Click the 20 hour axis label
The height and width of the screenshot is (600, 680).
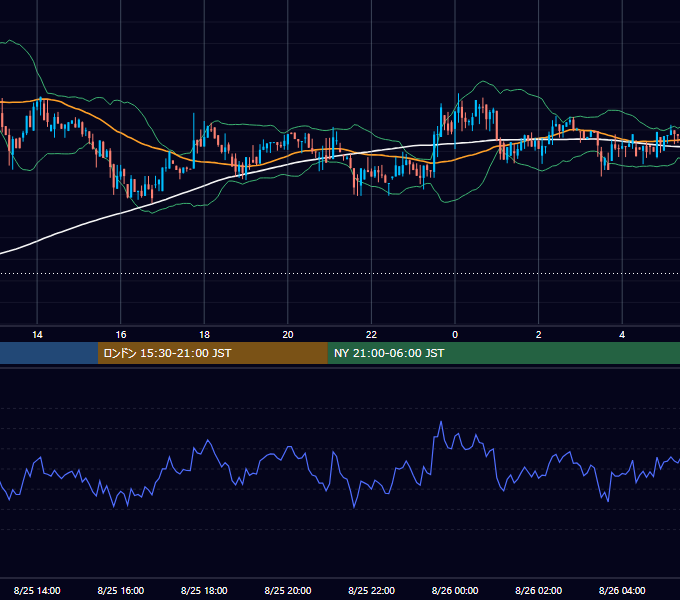(288, 335)
